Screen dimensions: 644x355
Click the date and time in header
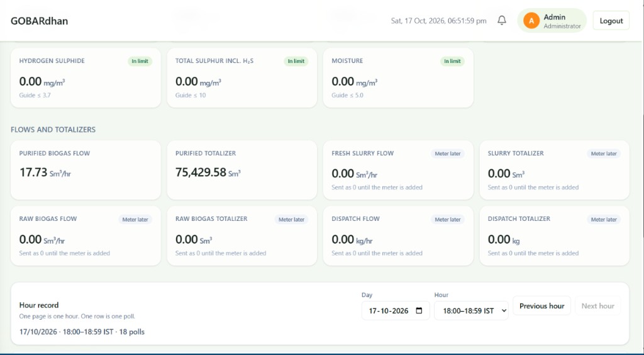(x=438, y=21)
